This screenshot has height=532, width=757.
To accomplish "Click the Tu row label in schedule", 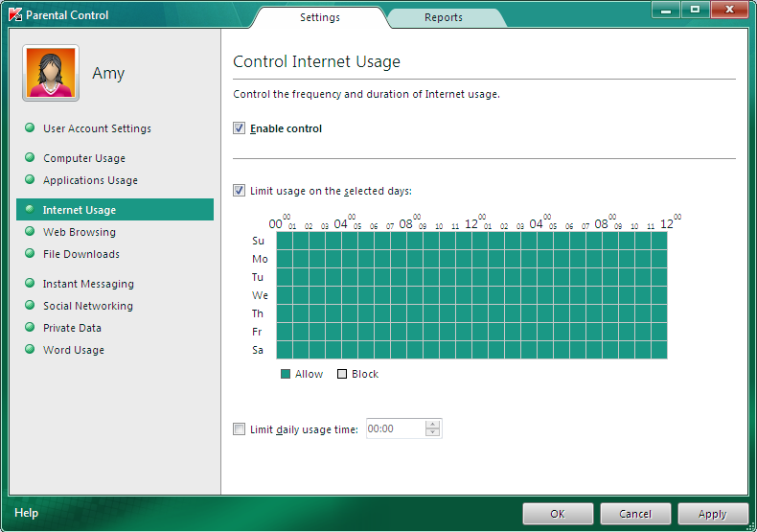I will point(258,277).
